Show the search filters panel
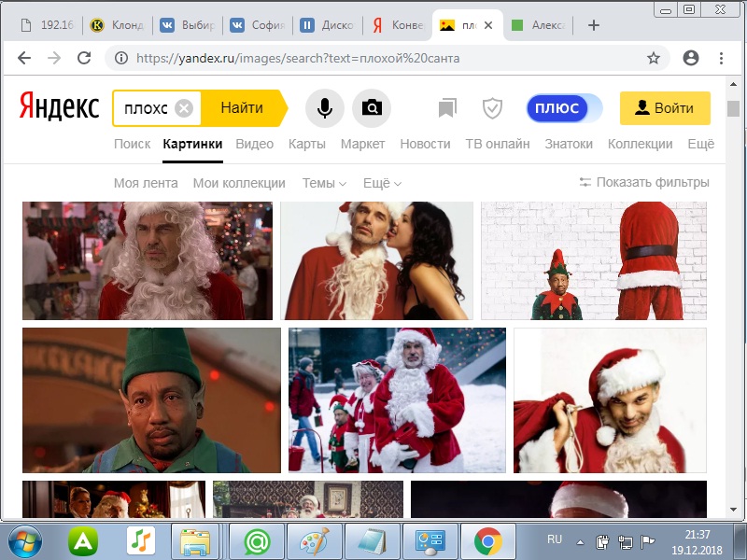Image resolution: width=747 pixels, height=560 pixels. [644, 182]
